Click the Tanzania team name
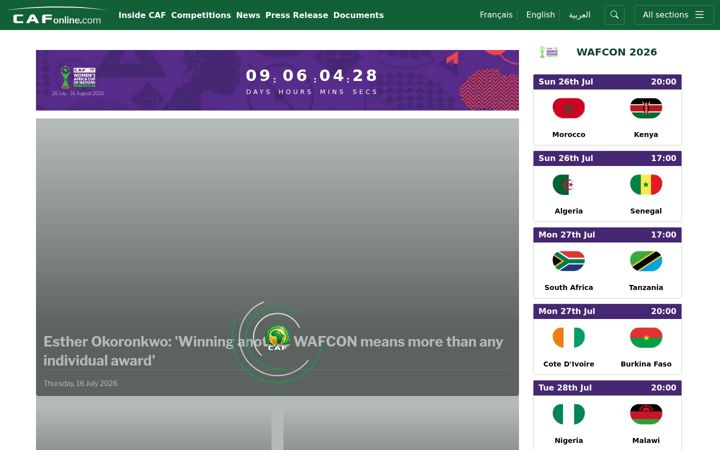The image size is (720, 450). point(646,287)
